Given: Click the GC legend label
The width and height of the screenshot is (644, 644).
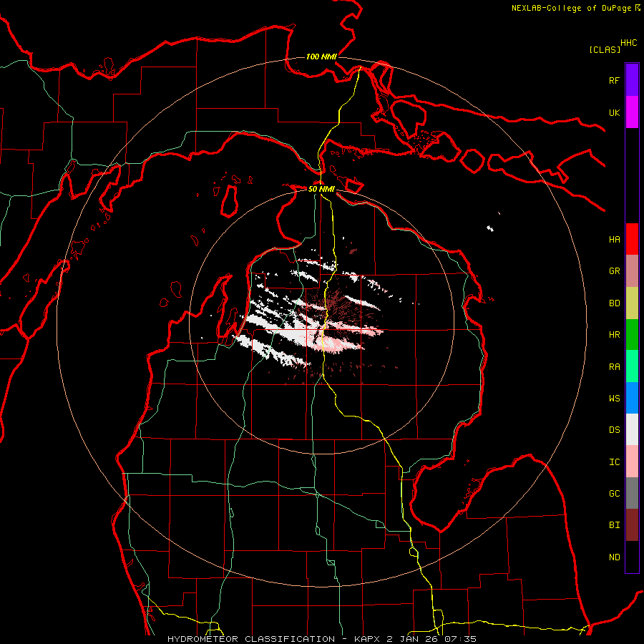Looking at the screenshot, I should (614, 494).
